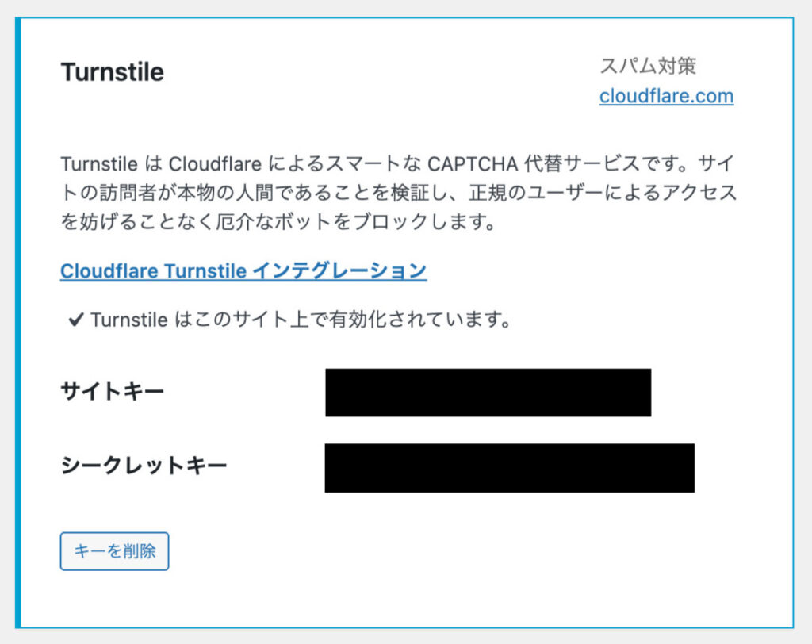812x644 pixels.
Task: Click the bold Turnstile heading
Action: click(x=112, y=72)
